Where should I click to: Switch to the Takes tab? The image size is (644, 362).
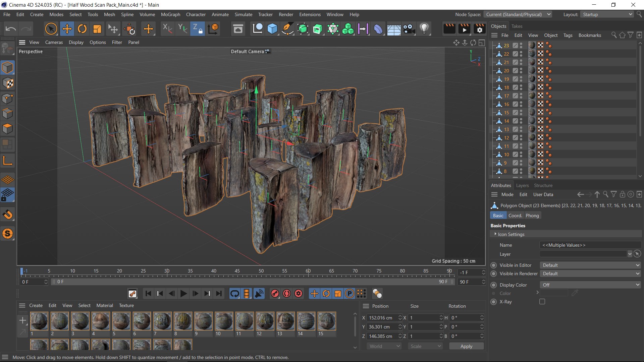(517, 26)
